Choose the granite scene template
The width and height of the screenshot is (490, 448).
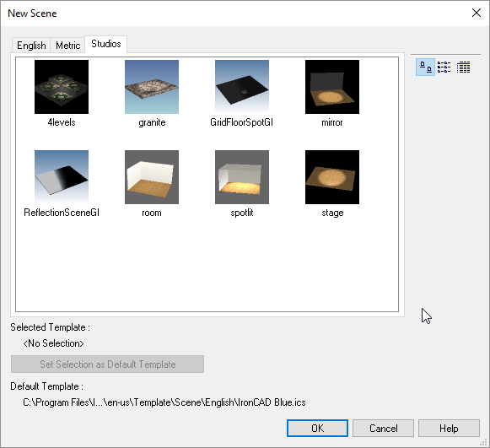tap(152, 87)
